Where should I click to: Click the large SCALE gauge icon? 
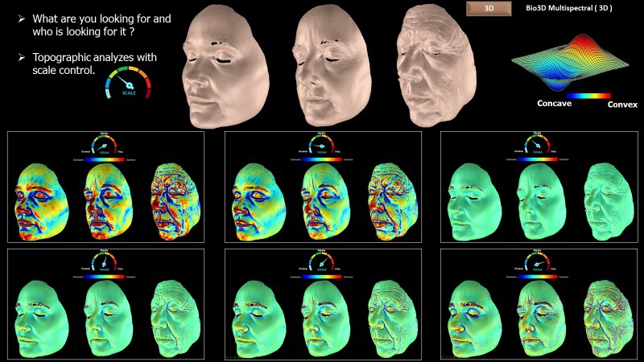coord(129,84)
